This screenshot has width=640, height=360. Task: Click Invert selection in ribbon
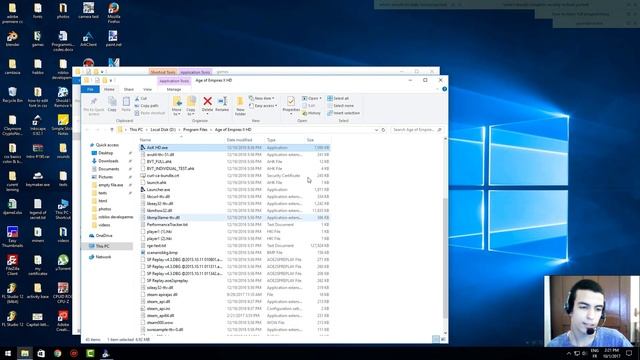[x=343, y=113]
